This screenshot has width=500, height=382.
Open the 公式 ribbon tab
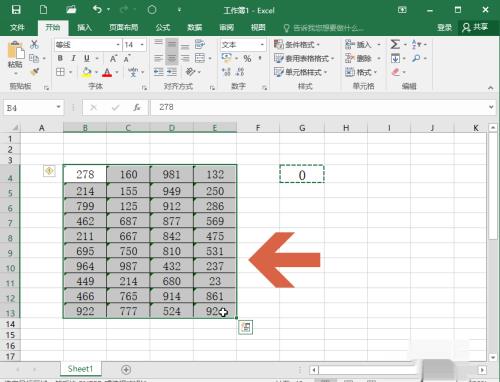(x=163, y=28)
